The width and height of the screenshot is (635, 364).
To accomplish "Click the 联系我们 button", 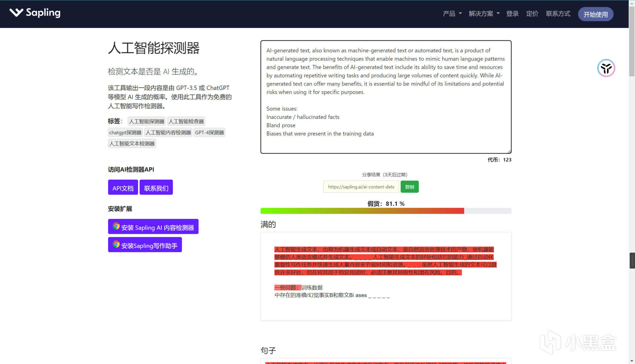I will pos(156,187).
